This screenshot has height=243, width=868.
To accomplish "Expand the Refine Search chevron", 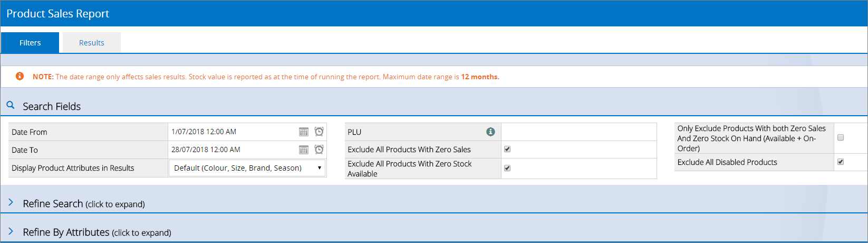I will pos(11,203).
